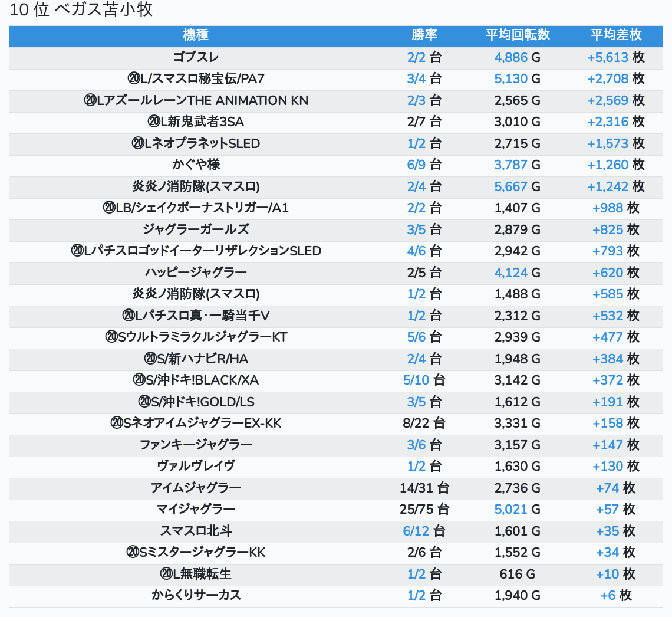This screenshot has width=672, height=617.
Task: Click the 14/31 台 win rate cell
Action: 424,488
